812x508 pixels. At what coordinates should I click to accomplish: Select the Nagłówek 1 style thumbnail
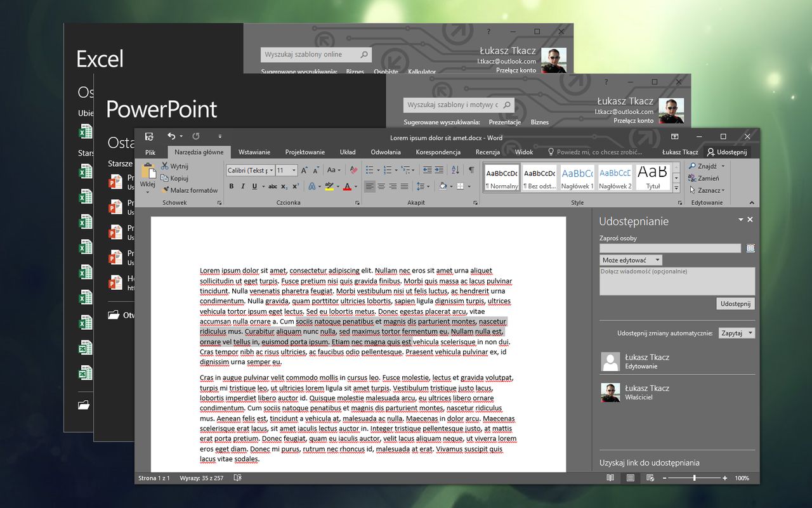tap(577, 178)
